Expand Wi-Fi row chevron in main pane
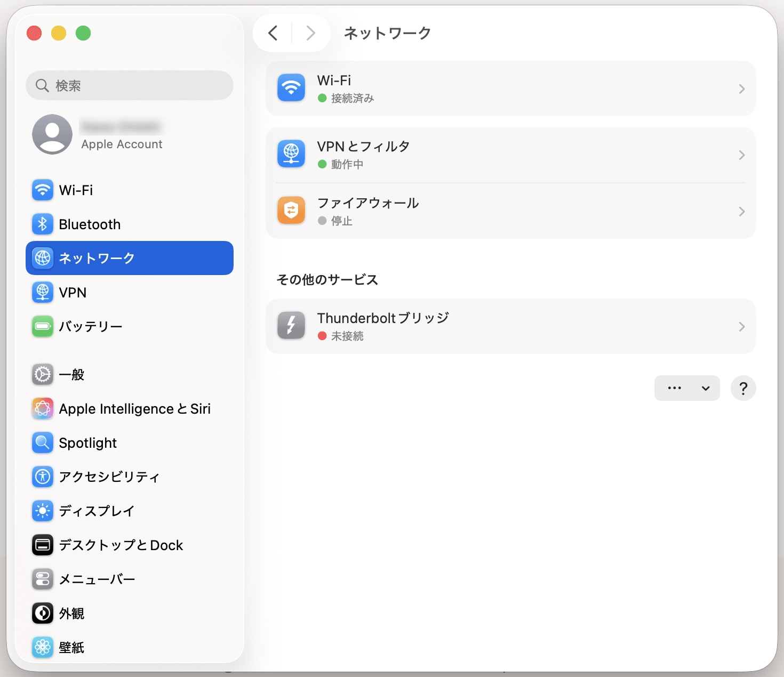 click(742, 89)
